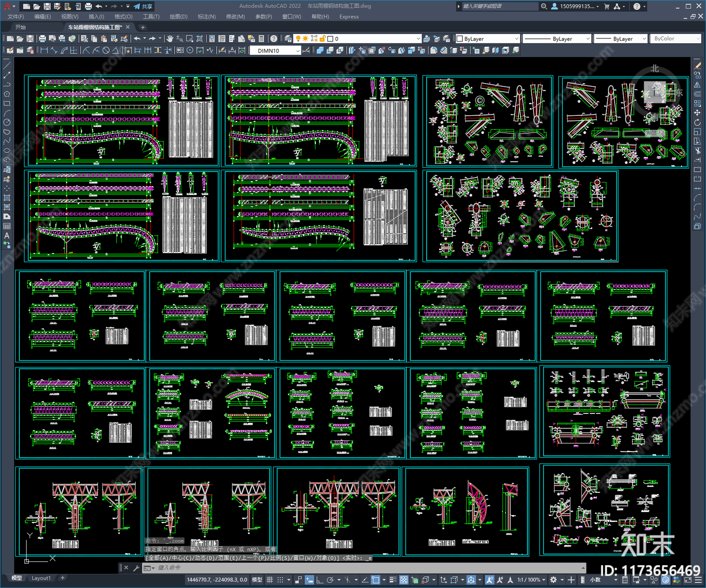The image size is (706, 588).
Task: Select the Aligned dimension tool
Action: (x=54, y=50)
